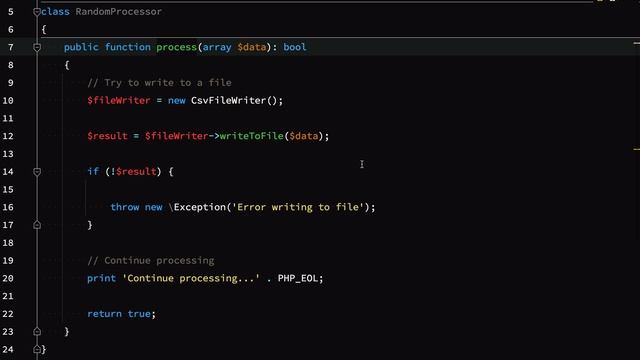Click the new keyword on line 10
The width and height of the screenshot is (640, 360).
177,100
